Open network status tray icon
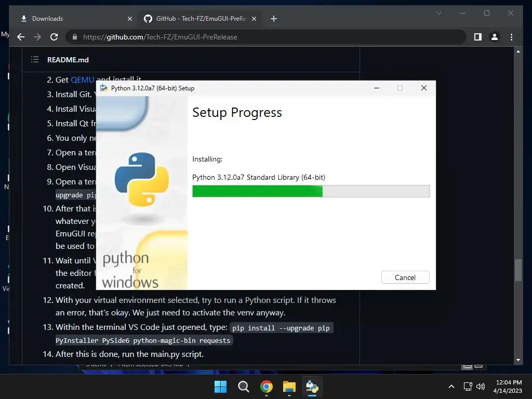This screenshot has height=399, width=532. point(468,387)
